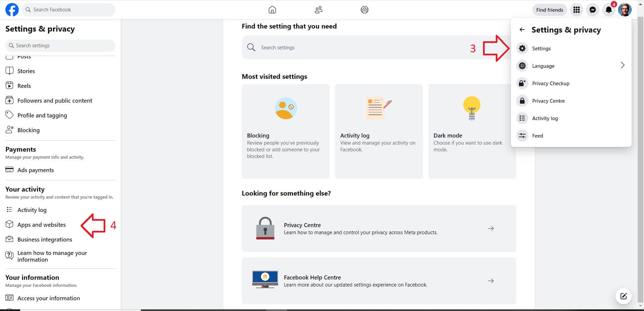Open the Blocking card

coord(286,131)
